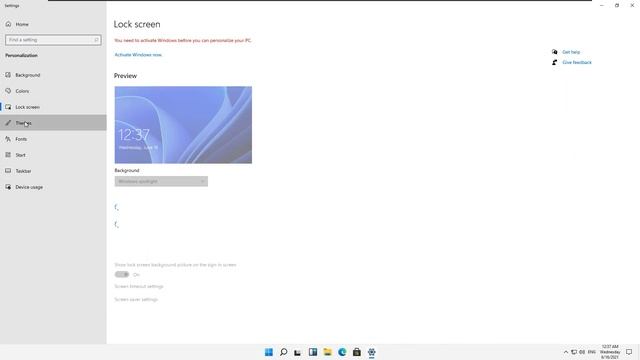Open the Windows Start menu on the taskbar

pos(269,352)
